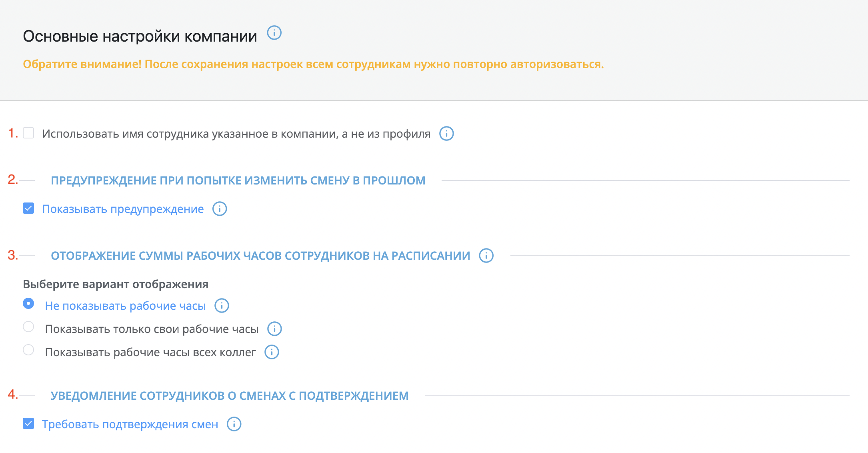This screenshot has width=868, height=453.
Task: Select 'Показывать только свои рабочие часы' radio
Action: (x=28, y=327)
